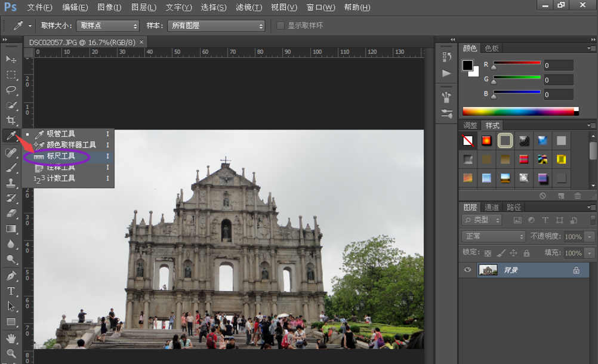Viewport: 598px width, 364px height.
Task: Click the 背景 layer thumbnail
Action: tap(488, 270)
